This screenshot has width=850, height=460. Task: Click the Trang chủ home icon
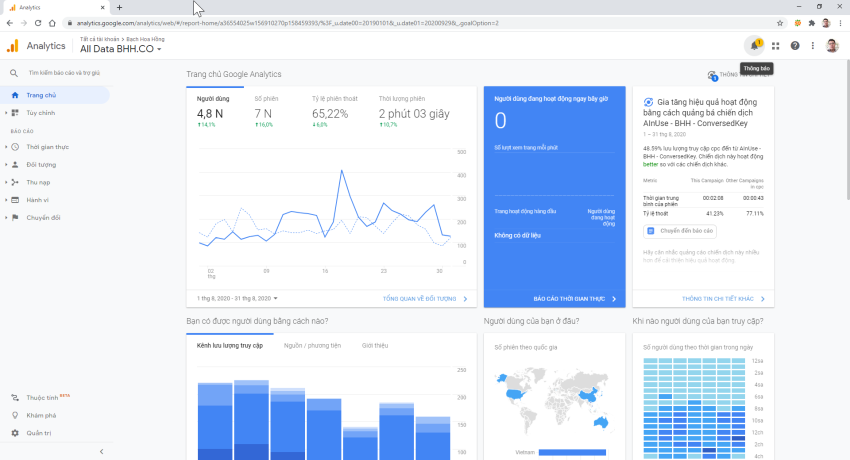(15, 95)
